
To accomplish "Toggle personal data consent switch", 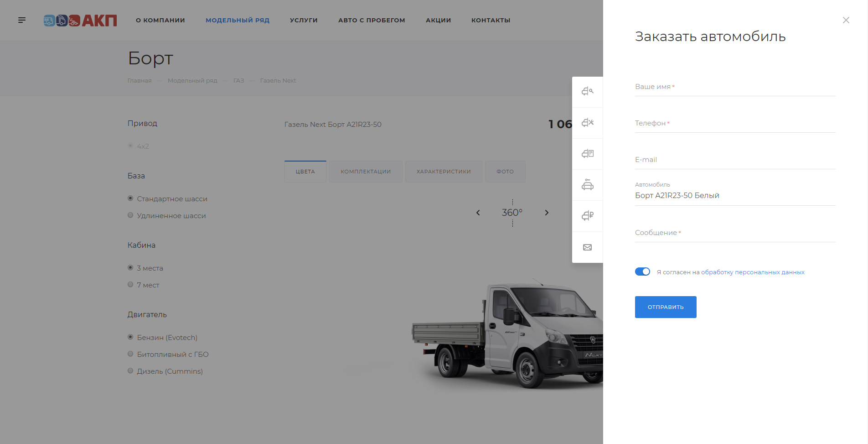I will point(642,272).
